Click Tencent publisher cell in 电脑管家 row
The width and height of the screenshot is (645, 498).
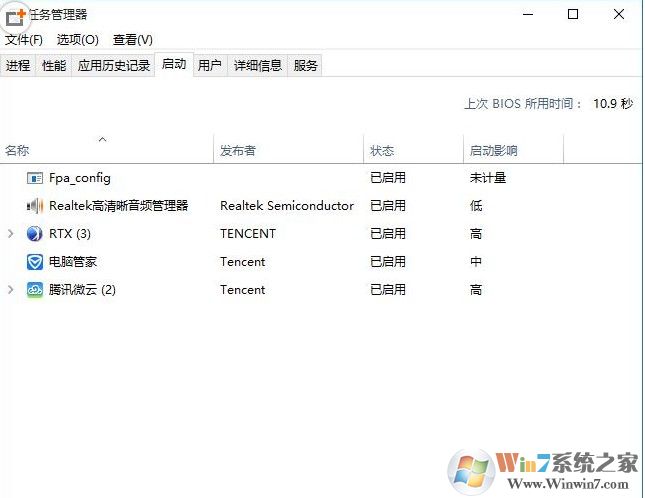coord(243,262)
